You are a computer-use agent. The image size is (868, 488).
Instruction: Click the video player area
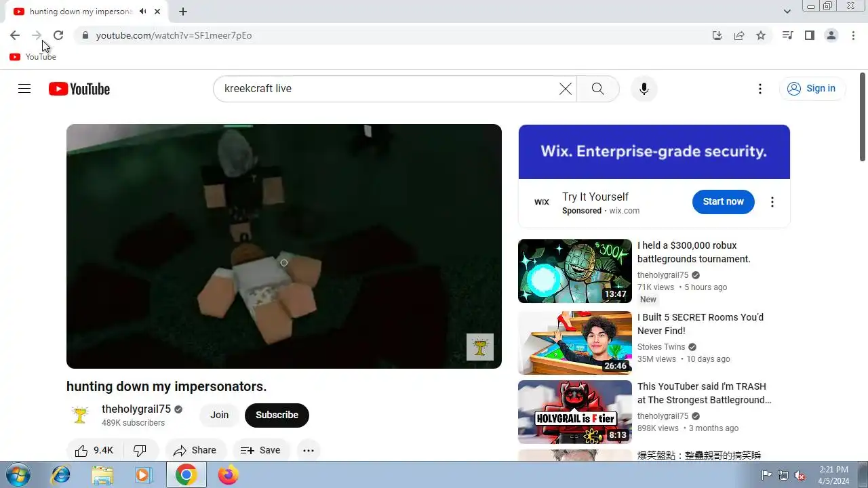[284, 246]
